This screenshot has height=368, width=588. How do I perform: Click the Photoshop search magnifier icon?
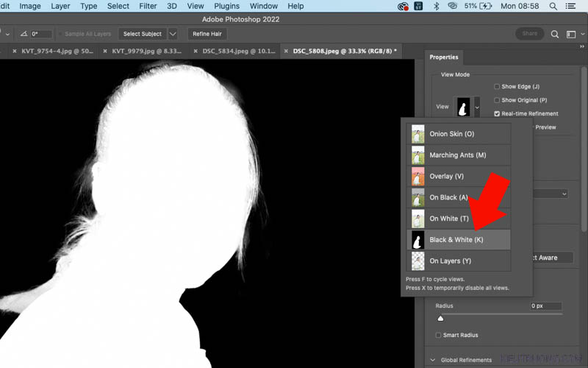click(x=555, y=34)
